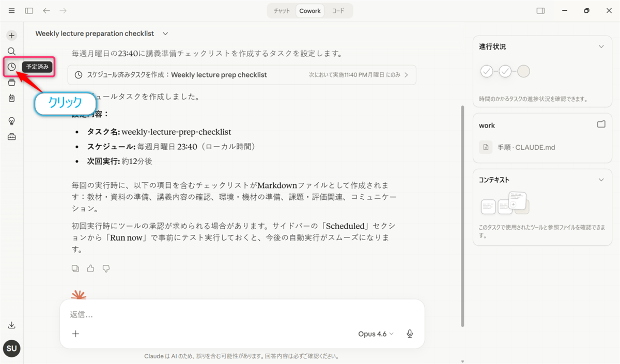Toggle the right panel layout icon
This screenshot has width=620, height=364.
tap(540, 10)
